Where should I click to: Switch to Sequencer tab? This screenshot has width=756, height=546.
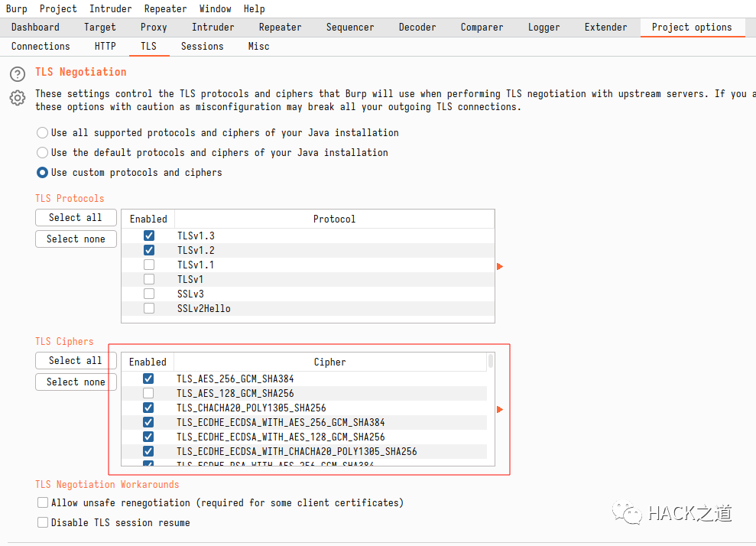point(350,27)
